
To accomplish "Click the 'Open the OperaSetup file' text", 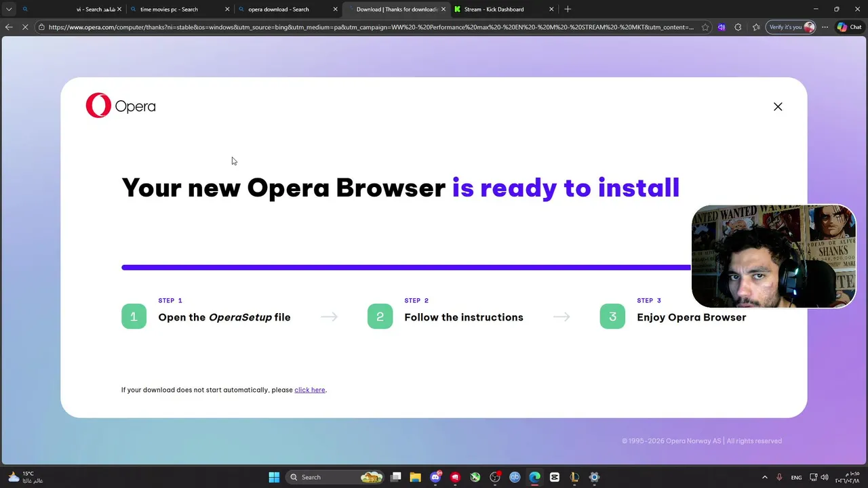I will (x=224, y=317).
